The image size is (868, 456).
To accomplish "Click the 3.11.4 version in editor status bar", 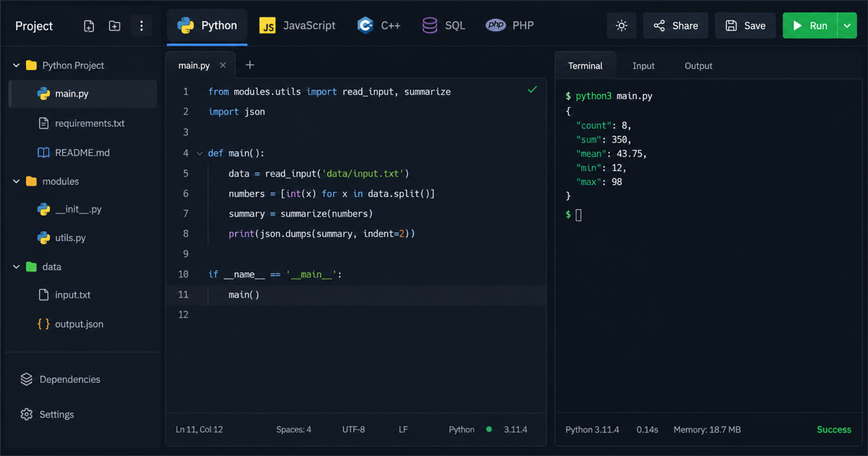I will pos(515,429).
